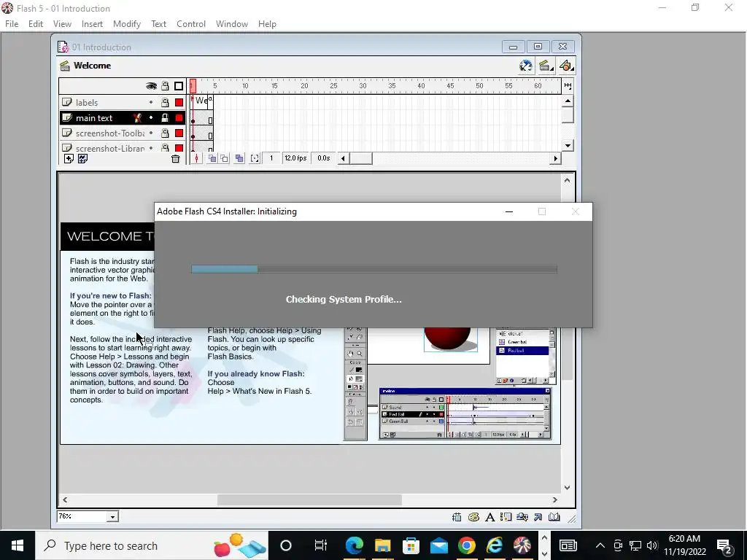
Task: Toggle labels layer red outline swatch
Action: point(179,102)
